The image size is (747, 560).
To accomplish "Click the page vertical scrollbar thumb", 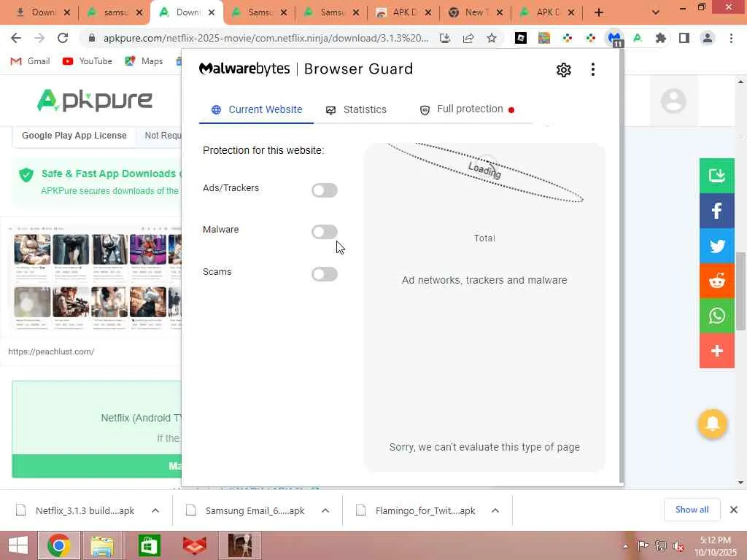I will 740,290.
